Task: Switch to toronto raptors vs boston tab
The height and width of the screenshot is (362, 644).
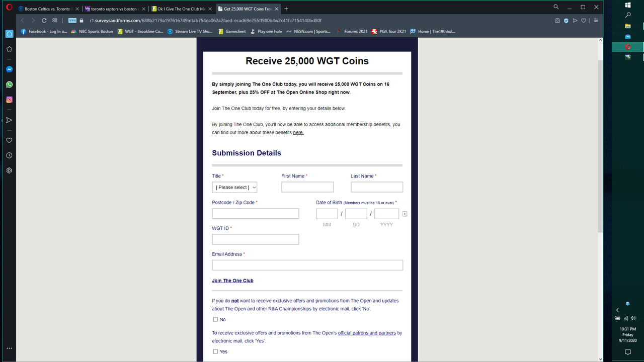Action: pos(114,9)
